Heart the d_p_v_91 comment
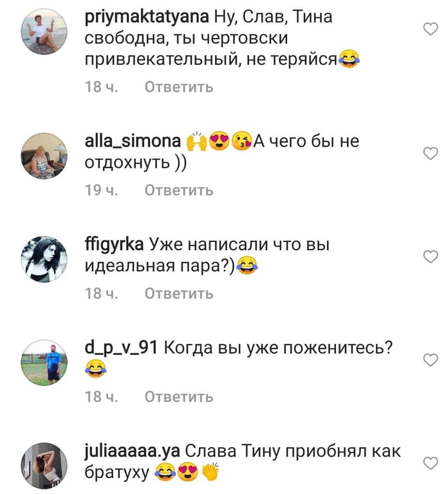 click(431, 360)
